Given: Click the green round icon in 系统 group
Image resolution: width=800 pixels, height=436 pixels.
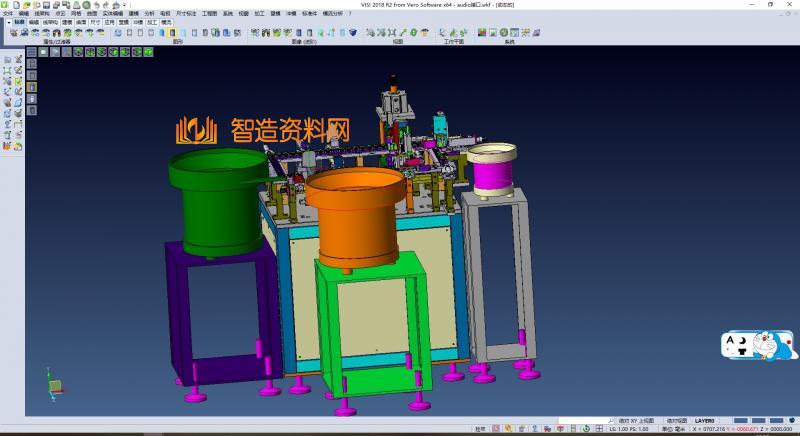Looking at the screenshot, I should pos(505,33).
